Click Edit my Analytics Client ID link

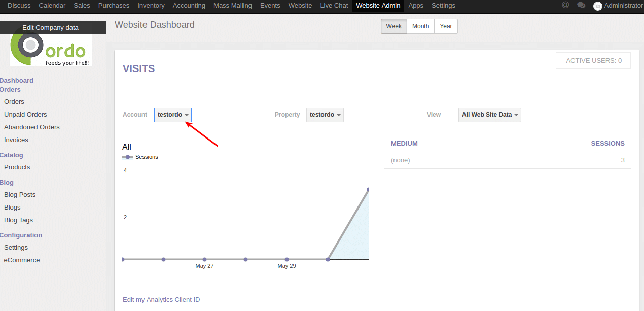pos(161,300)
